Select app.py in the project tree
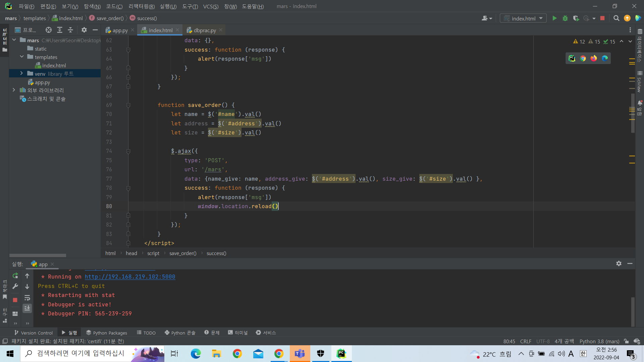The height and width of the screenshot is (362, 644). pyautogui.click(x=42, y=82)
